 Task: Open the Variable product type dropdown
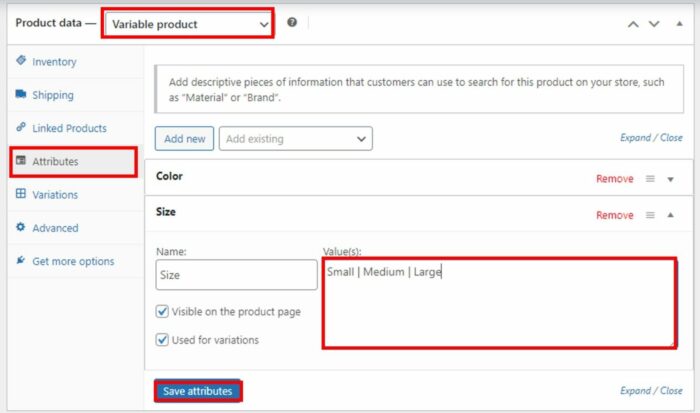click(x=187, y=23)
